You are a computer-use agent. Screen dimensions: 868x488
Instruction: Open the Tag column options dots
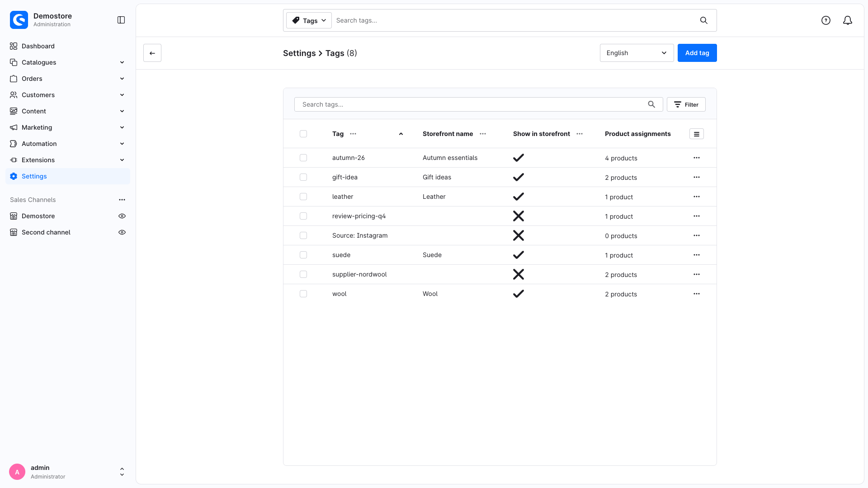pyautogui.click(x=353, y=134)
